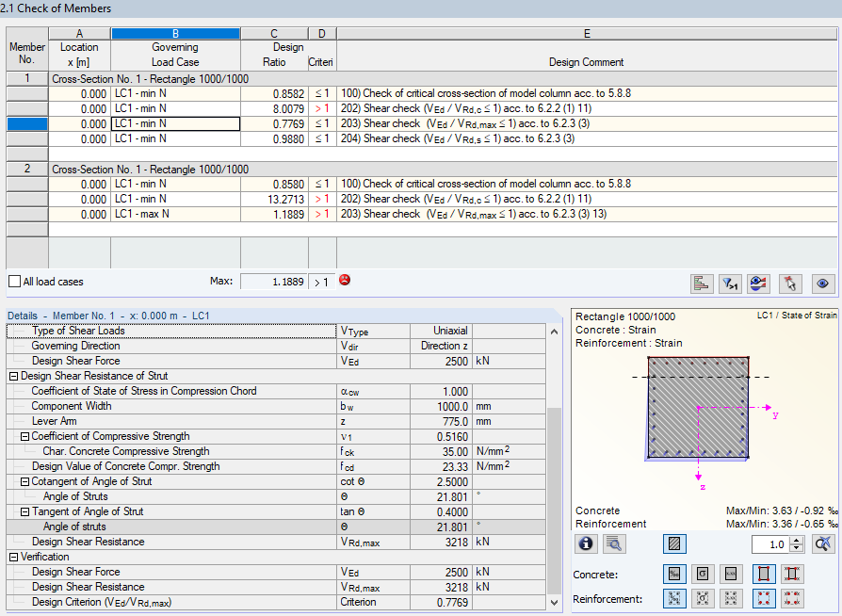
Task: Enable the All load cases checkbox
Action: [15, 282]
